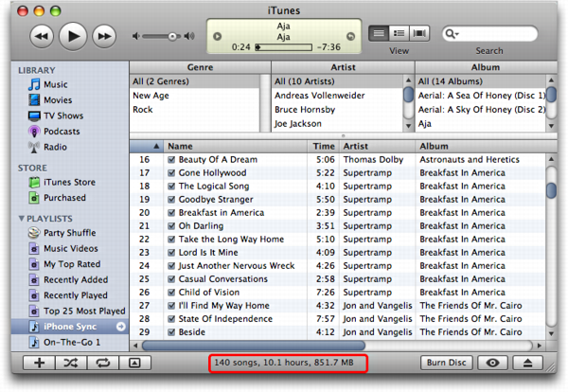Viewport: 568px width, 392px height.
Task: Toggle shuffle playback
Action: point(70,363)
